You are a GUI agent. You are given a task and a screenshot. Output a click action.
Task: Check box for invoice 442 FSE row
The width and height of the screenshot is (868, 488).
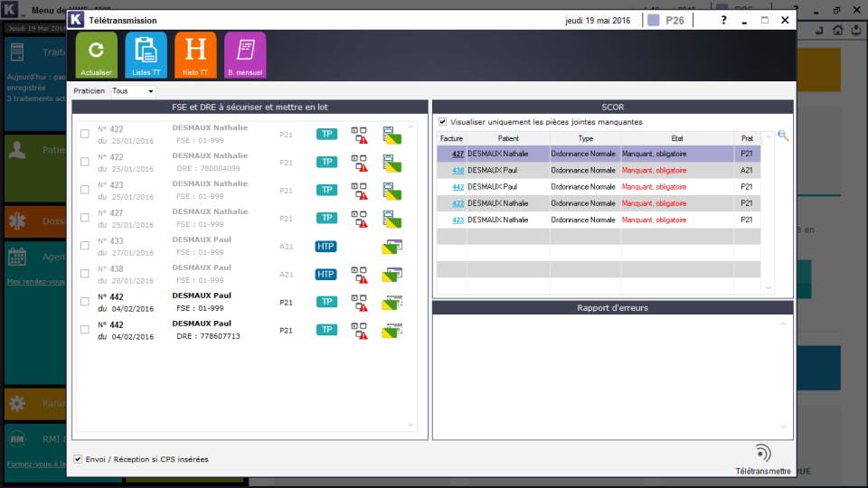(85, 302)
